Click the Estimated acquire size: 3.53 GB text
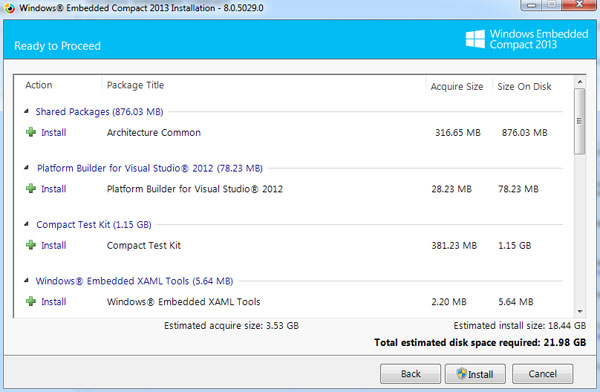Screen dimensions: 600x392 click(x=232, y=326)
